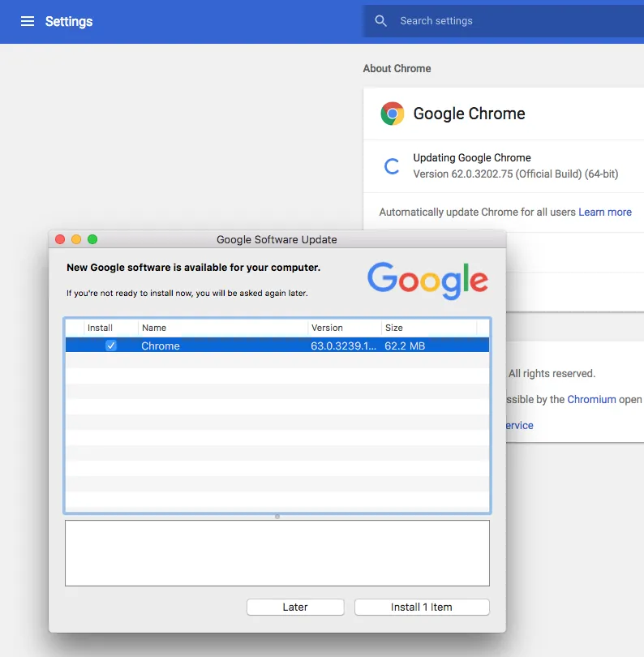Sort by the Version column header
Screen dimensions: 644x657
click(345, 328)
